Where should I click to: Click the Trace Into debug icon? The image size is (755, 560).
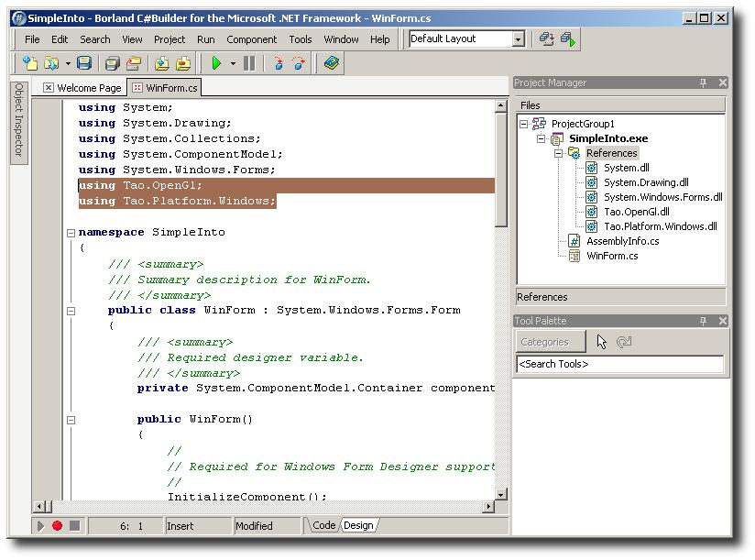279,63
